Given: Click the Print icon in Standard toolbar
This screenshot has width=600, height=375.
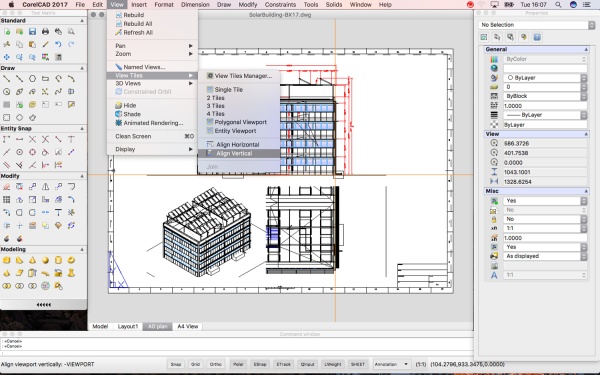Looking at the screenshot, I should pos(45,32).
